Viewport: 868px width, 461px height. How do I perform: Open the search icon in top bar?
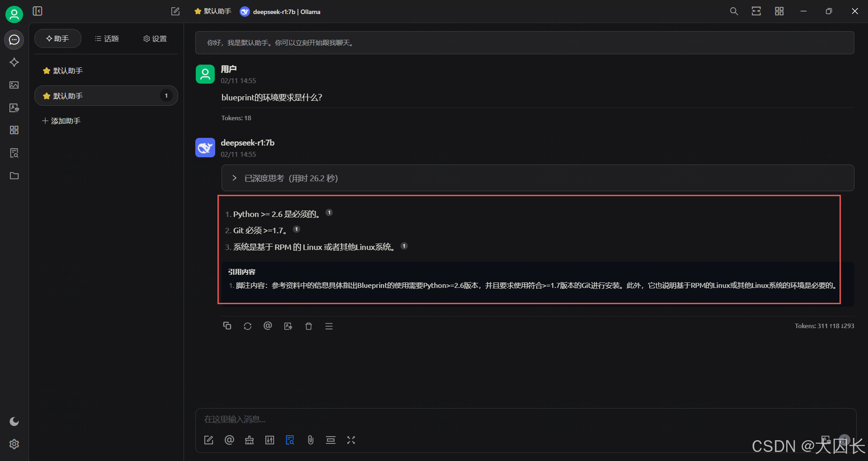(x=734, y=11)
